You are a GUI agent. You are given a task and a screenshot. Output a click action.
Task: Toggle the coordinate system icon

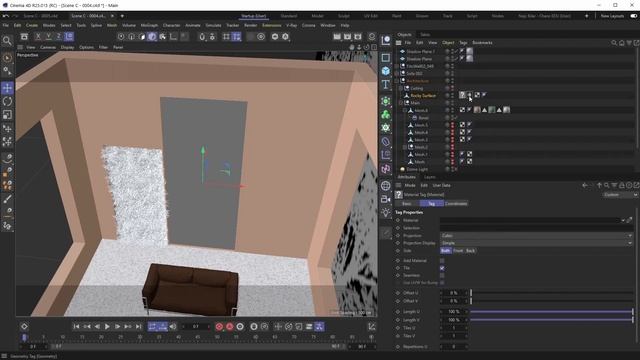[x=69, y=37]
